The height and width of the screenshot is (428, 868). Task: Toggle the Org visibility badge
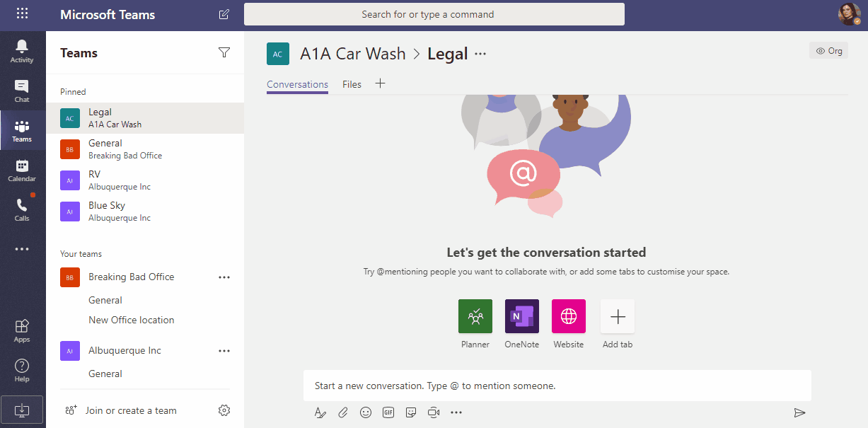pos(829,51)
